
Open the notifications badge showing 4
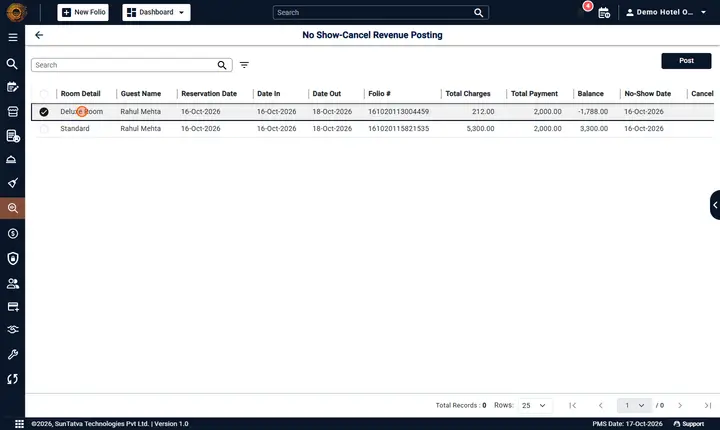587,6
